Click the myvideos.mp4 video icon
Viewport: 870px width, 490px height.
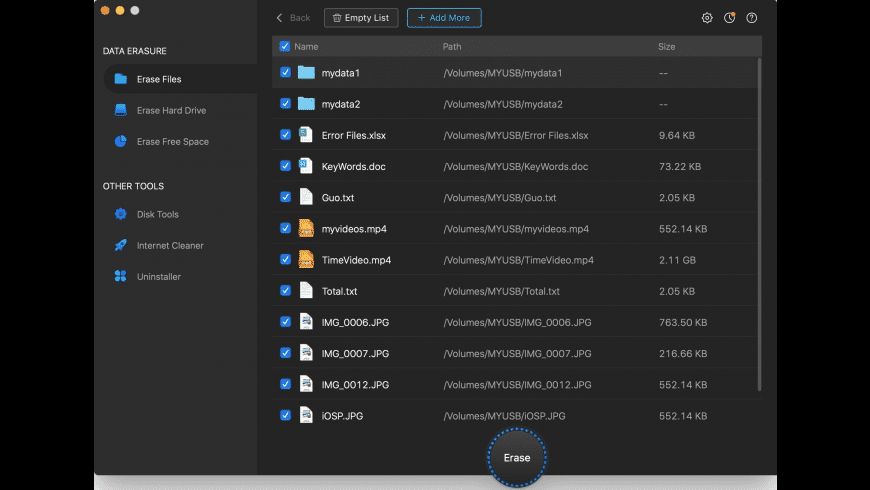(x=306, y=228)
